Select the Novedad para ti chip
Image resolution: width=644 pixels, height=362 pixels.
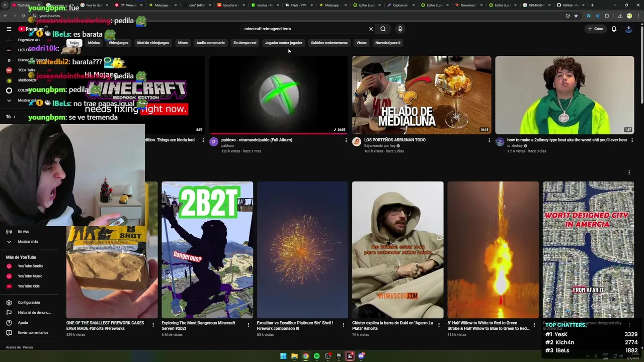coord(387,43)
